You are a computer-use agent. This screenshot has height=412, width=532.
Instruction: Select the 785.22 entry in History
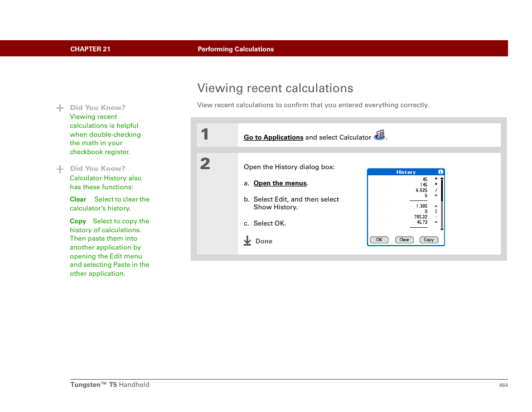[x=420, y=217]
